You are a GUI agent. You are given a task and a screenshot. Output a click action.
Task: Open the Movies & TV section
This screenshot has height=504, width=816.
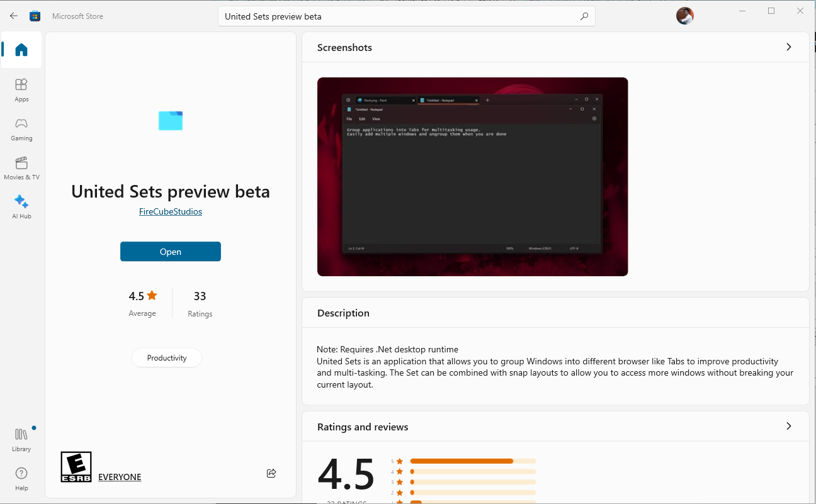[x=21, y=167]
